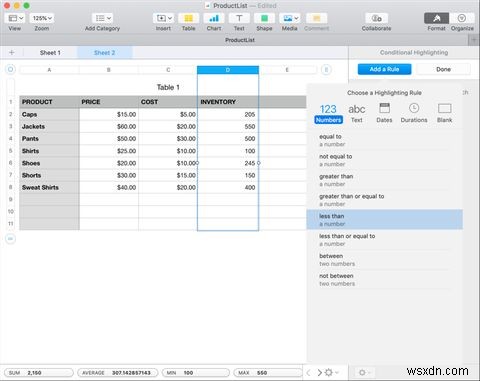Open the Insert toolbar menu

tap(164, 18)
